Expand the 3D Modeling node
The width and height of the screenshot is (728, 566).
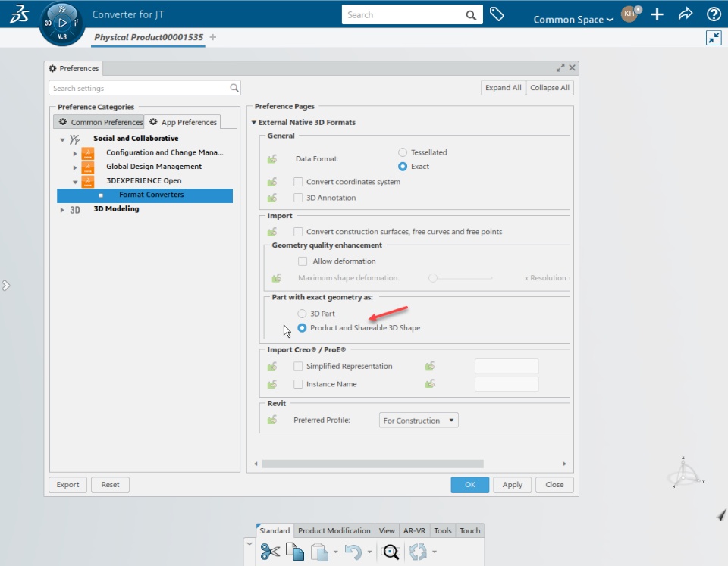pos(62,210)
